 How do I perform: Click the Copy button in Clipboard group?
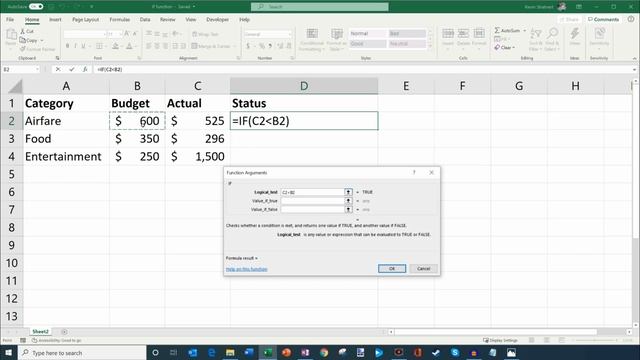(28, 40)
